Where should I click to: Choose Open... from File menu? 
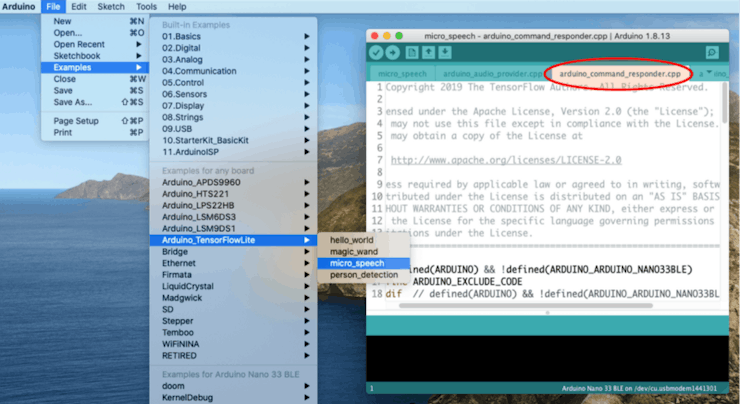click(95, 33)
